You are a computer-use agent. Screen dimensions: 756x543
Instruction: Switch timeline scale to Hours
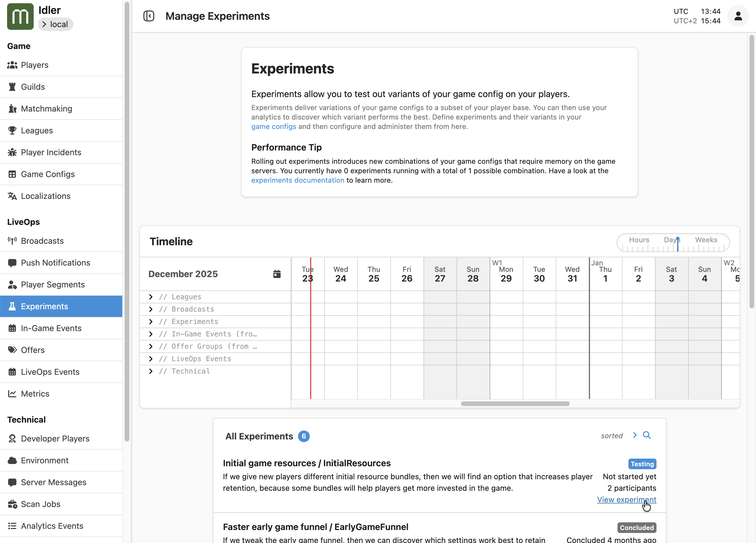[639, 240]
